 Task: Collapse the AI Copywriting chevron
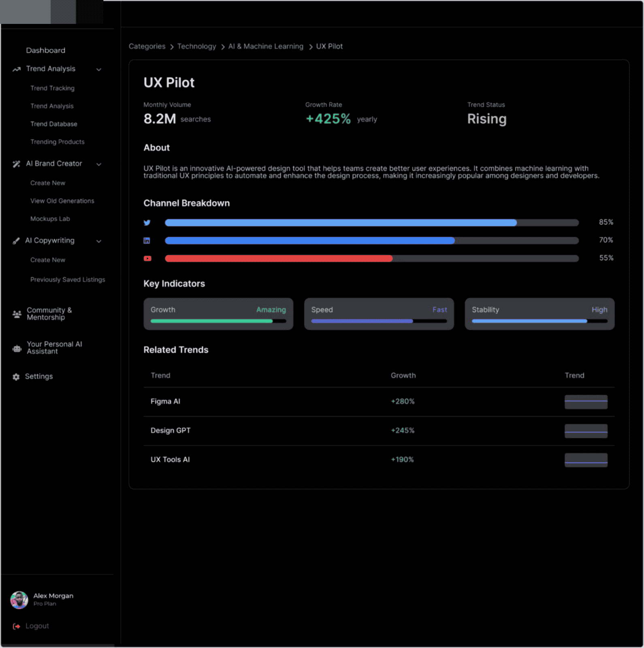(99, 241)
